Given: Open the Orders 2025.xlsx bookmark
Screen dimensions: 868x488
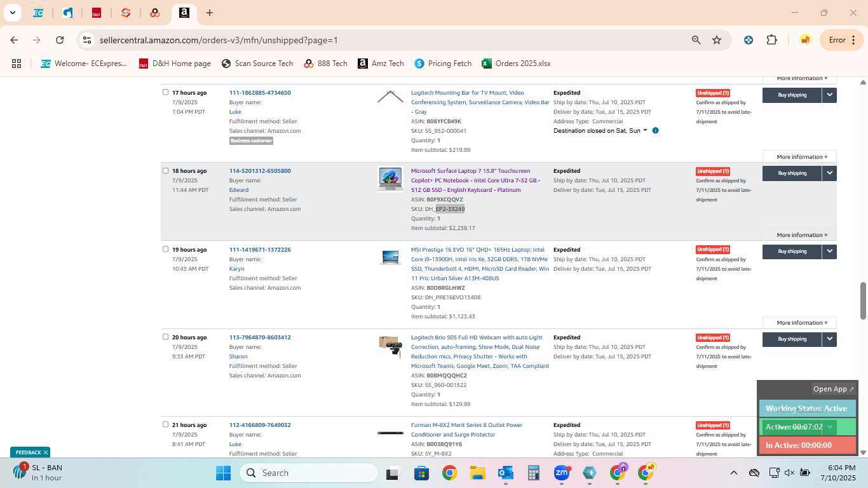Looking at the screenshot, I should [516, 64].
